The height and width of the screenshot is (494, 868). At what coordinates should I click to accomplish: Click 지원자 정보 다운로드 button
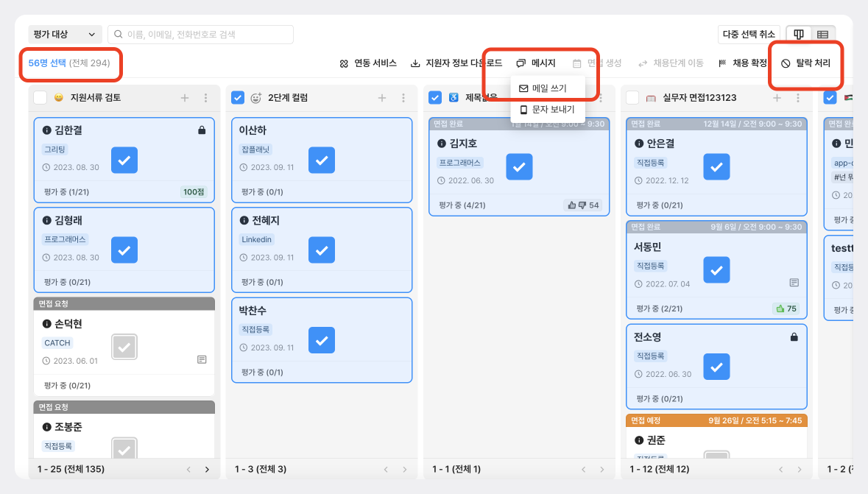click(x=456, y=63)
